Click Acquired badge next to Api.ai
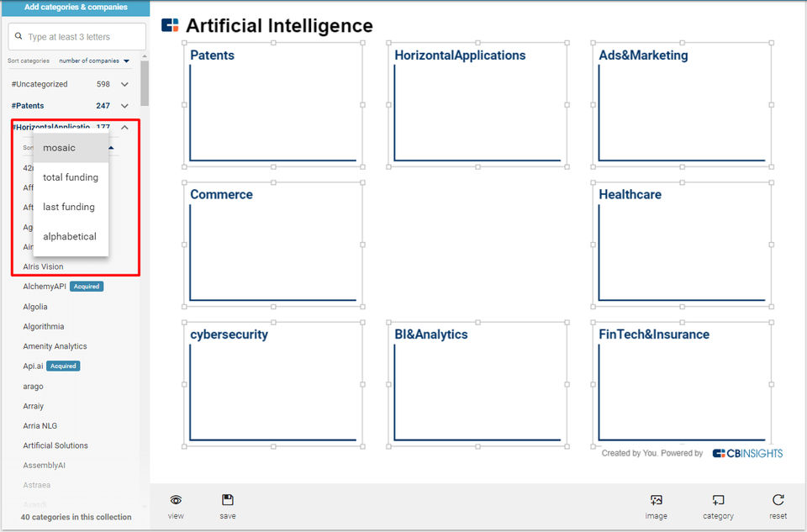 (x=63, y=366)
